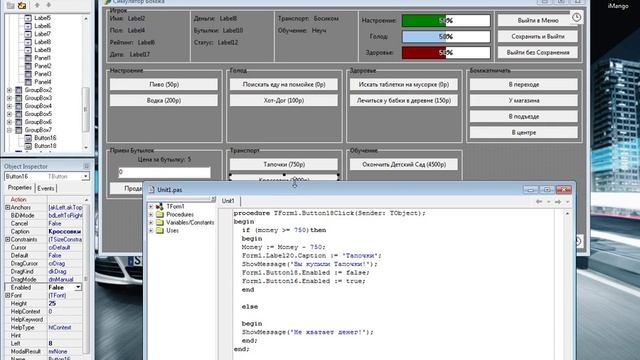Click the move up arrow in TreeView toolbar
This screenshot has width=640, height=360.
click(x=37, y=5)
